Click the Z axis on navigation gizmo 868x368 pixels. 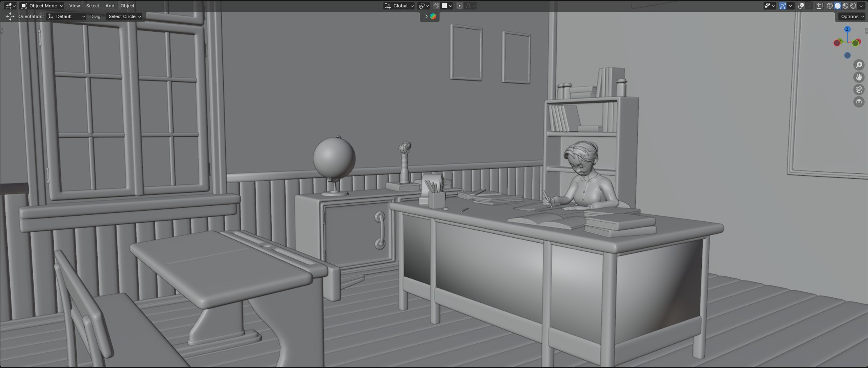pyautogui.click(x=847, y=30)
